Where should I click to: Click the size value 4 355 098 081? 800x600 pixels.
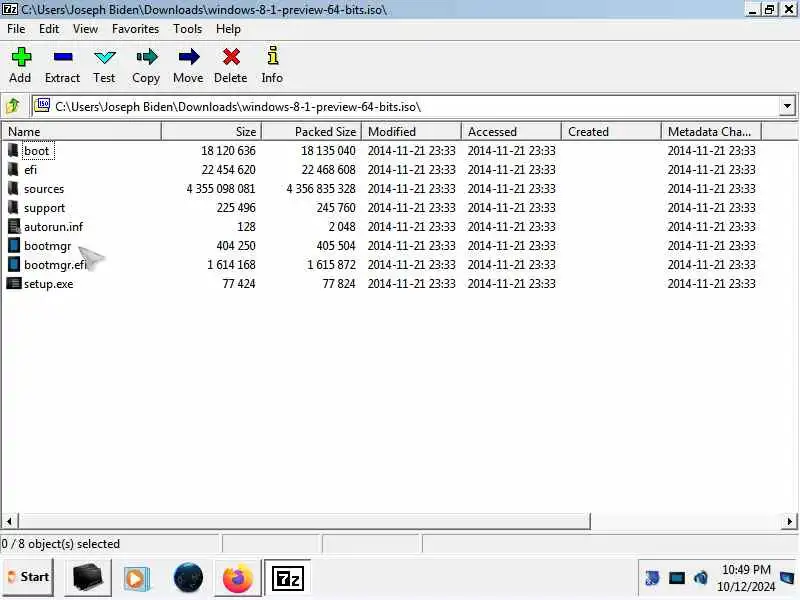pyautogui.click(x=221, y=189)
